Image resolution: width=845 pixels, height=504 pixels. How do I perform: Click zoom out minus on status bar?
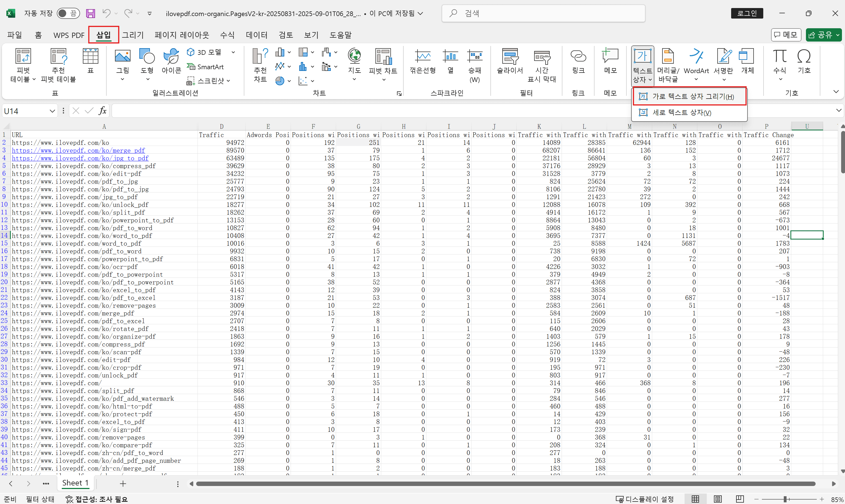tap(756, 499)
